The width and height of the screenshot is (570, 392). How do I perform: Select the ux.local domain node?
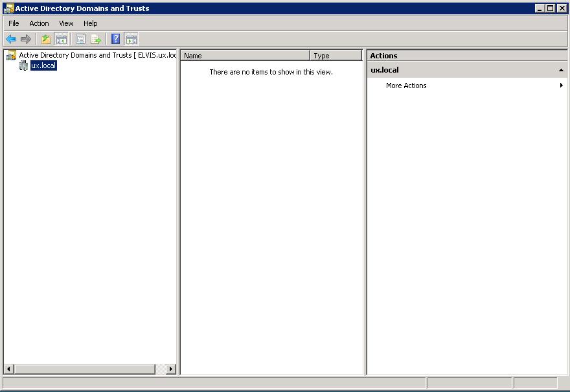(43, 66)
